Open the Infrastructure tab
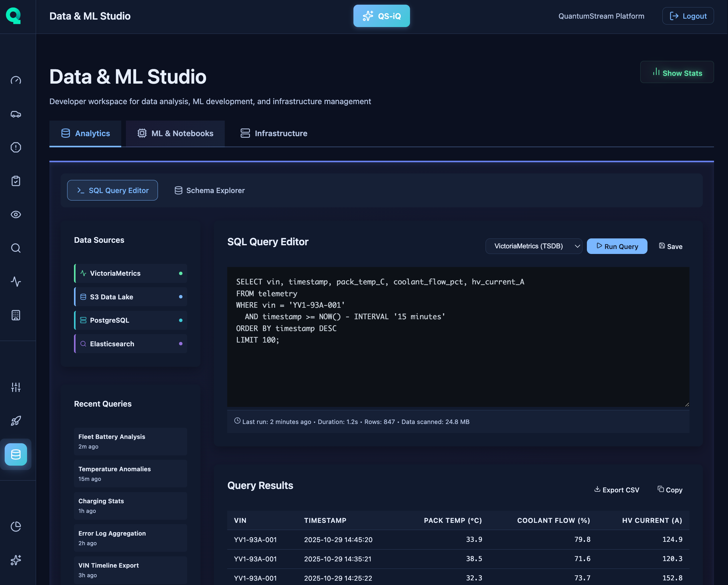The width and height of the screenshot is (728, 585). click(x=273, y=133)
